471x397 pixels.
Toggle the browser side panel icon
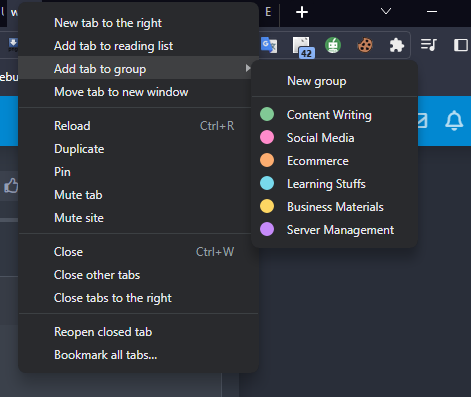click(x=461, y=45)
